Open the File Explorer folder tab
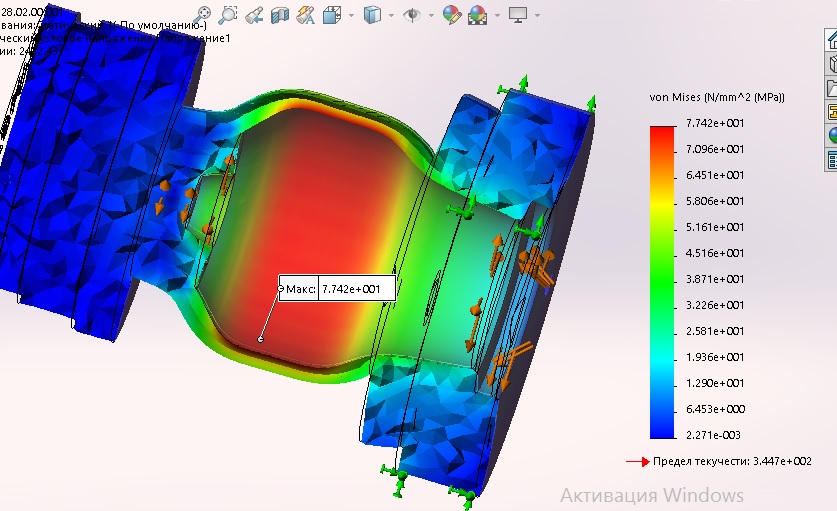Screen dimensions: 837x511 [x=832, y=88]
